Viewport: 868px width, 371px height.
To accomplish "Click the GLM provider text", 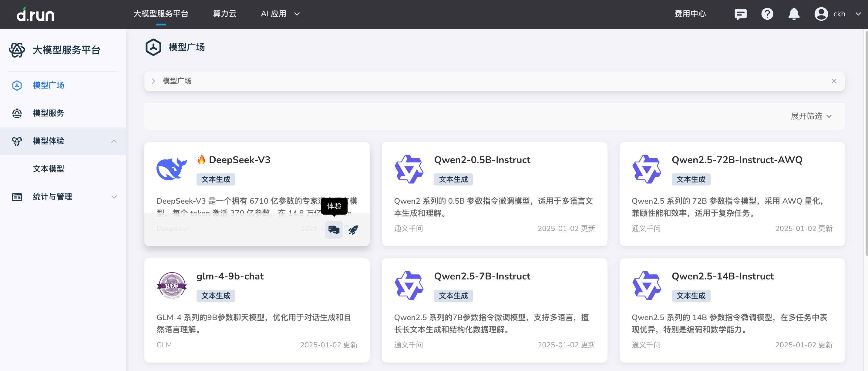I will click(x=164, y=345).
